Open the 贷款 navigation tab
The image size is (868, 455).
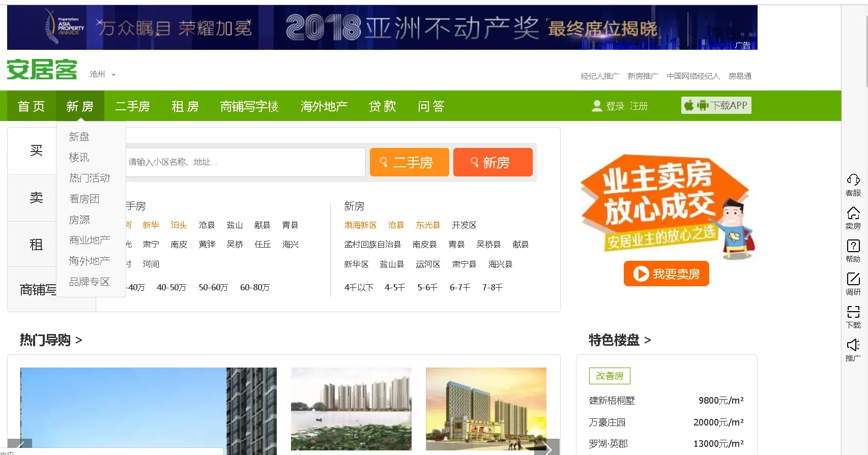coord(382,106)
